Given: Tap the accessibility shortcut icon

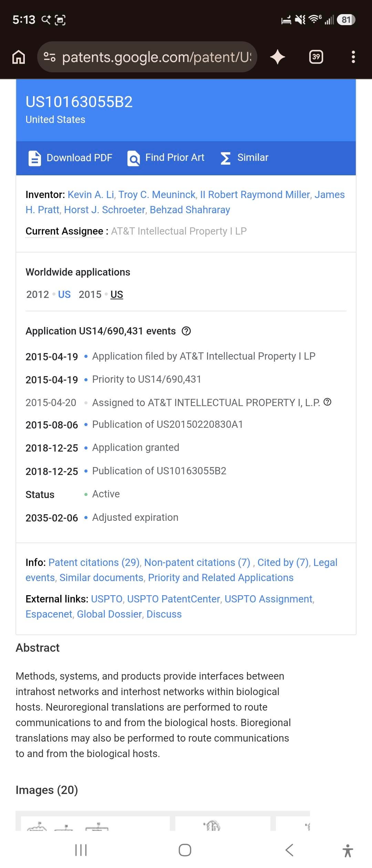Looking at the screenshot, I should pyautogui.click(x=348, y=850).
